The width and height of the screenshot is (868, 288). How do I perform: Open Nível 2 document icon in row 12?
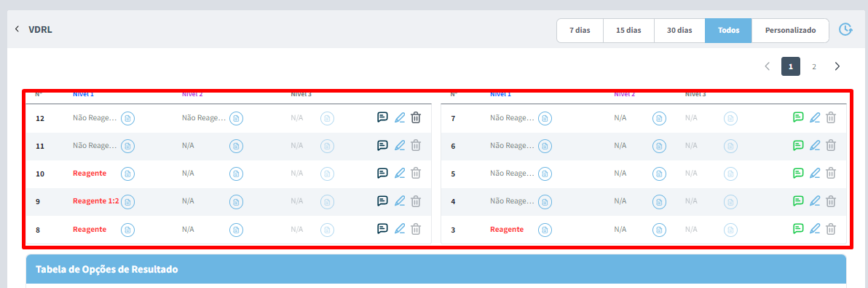tap(237, 118)
